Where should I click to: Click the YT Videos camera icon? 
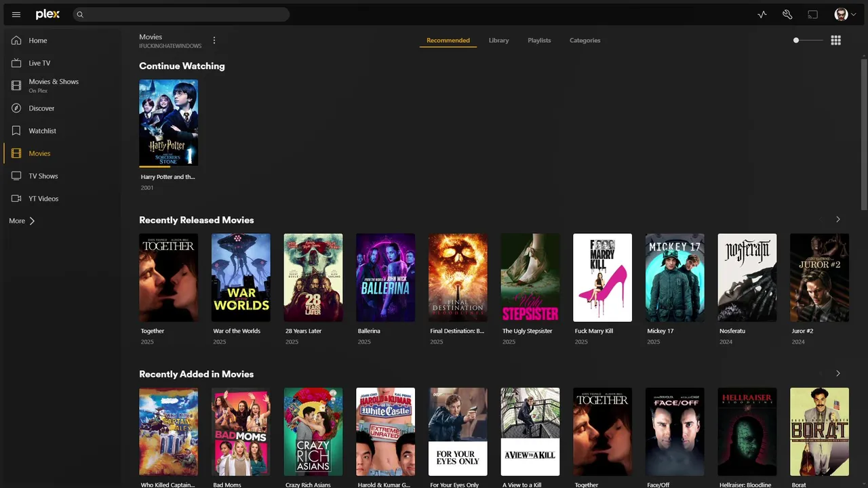(16, 199)
